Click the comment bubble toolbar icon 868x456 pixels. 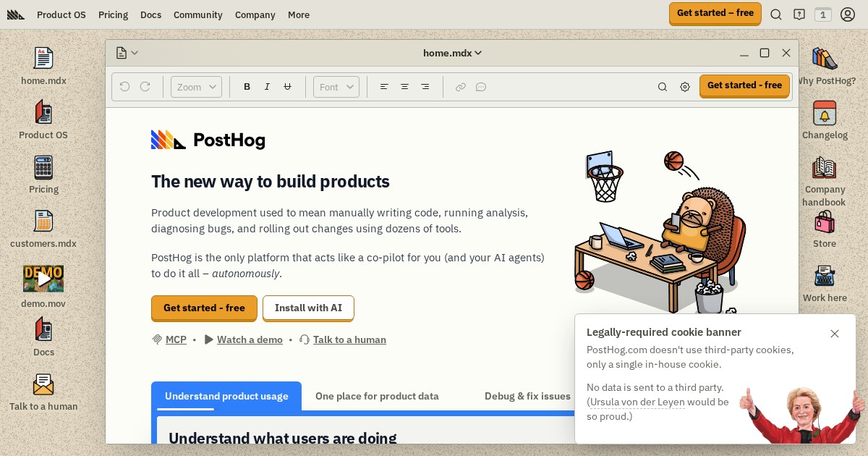[x=481, y=87]
